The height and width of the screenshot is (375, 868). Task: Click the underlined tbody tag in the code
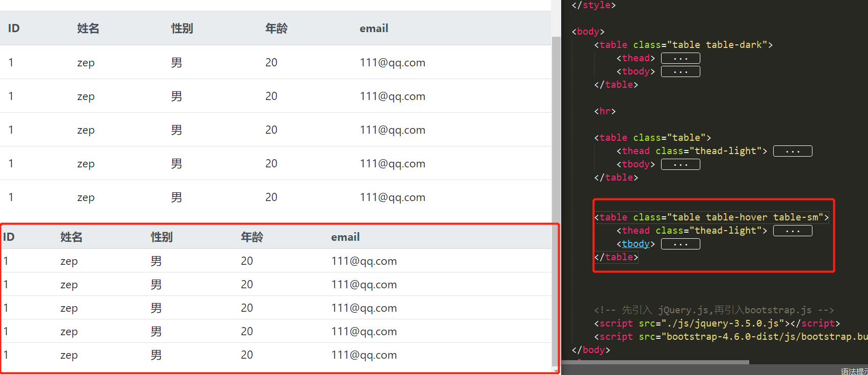coord(636,244)
